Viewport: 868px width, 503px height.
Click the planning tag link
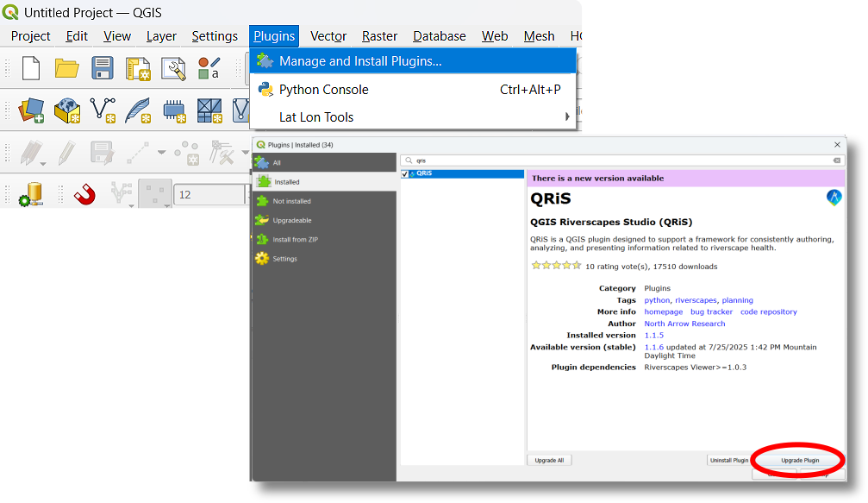[x=737, y=300]
